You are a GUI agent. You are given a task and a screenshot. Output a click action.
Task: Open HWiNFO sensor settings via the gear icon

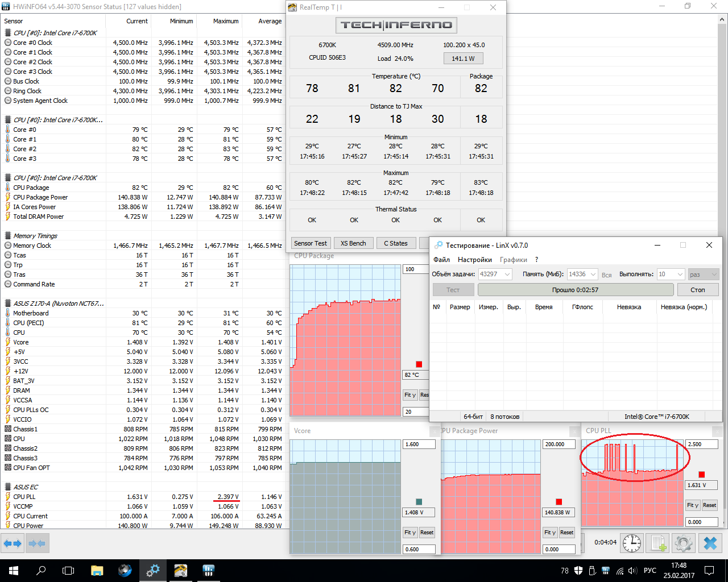point(684,543)
